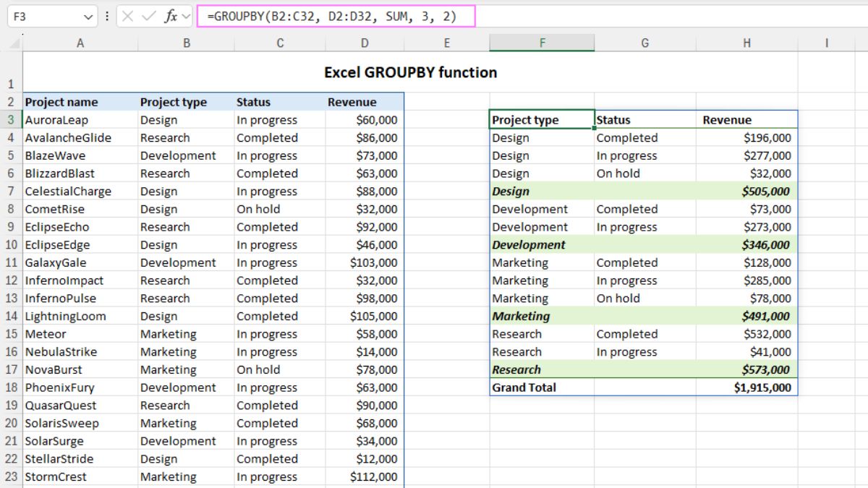
Task: Select row 18 header
Action: [x=11, y=388]
